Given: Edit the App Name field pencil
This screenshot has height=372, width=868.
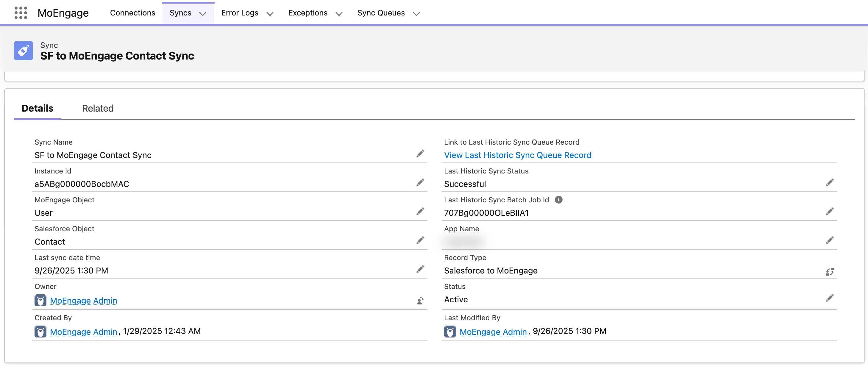Looking at the screenshot, I should point(830,240).
